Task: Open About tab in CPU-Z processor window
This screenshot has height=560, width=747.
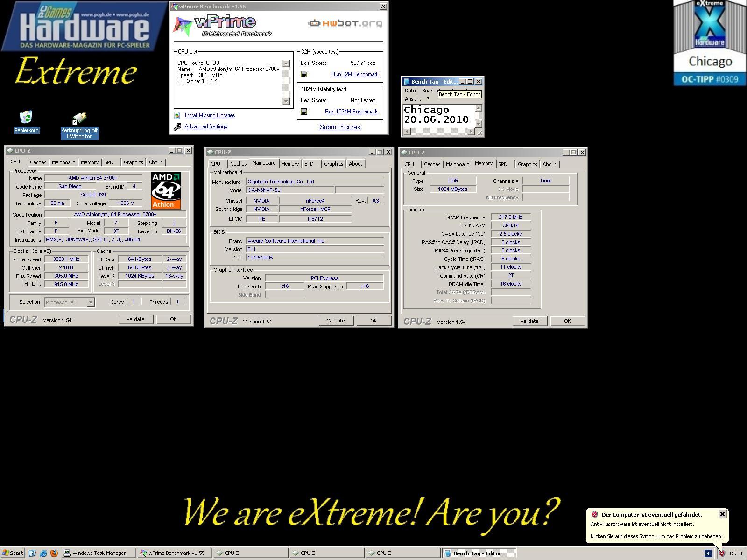Action: coord(155,162)
